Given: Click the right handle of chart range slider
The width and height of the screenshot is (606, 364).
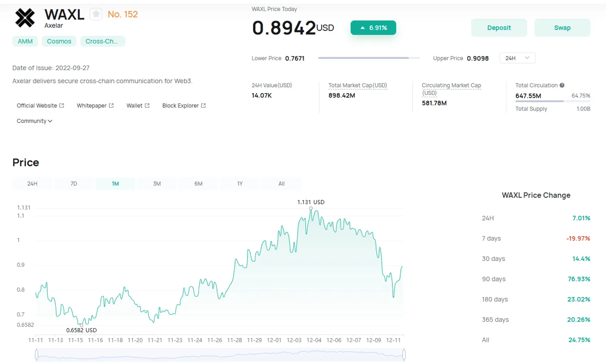Looking at the screenshot, I should (x=404, y=355).
